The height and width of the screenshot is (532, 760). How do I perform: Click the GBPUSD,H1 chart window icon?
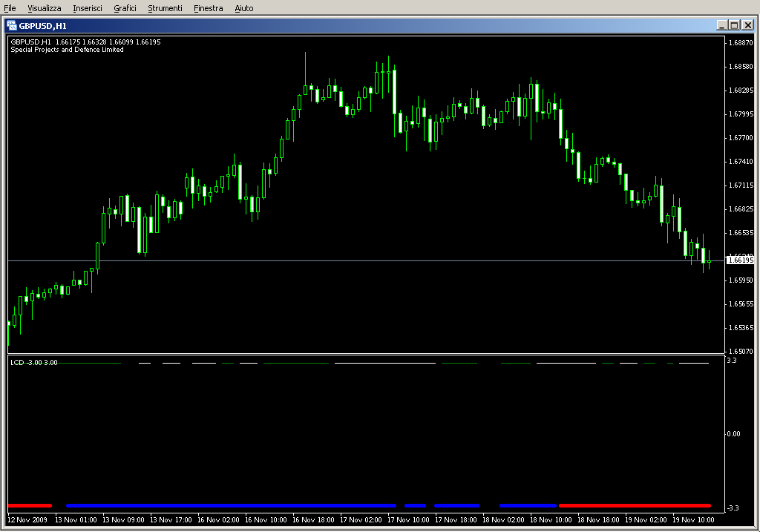[x=12, y=26]
